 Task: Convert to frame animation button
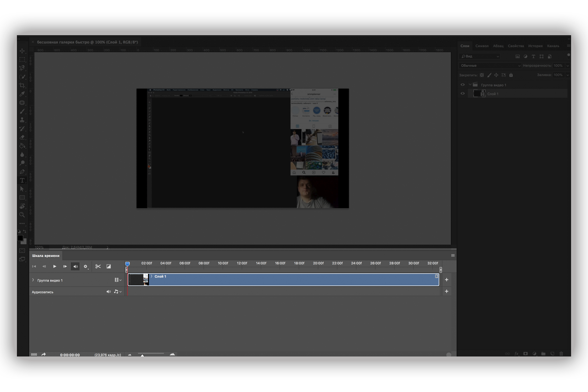point(34,354)
